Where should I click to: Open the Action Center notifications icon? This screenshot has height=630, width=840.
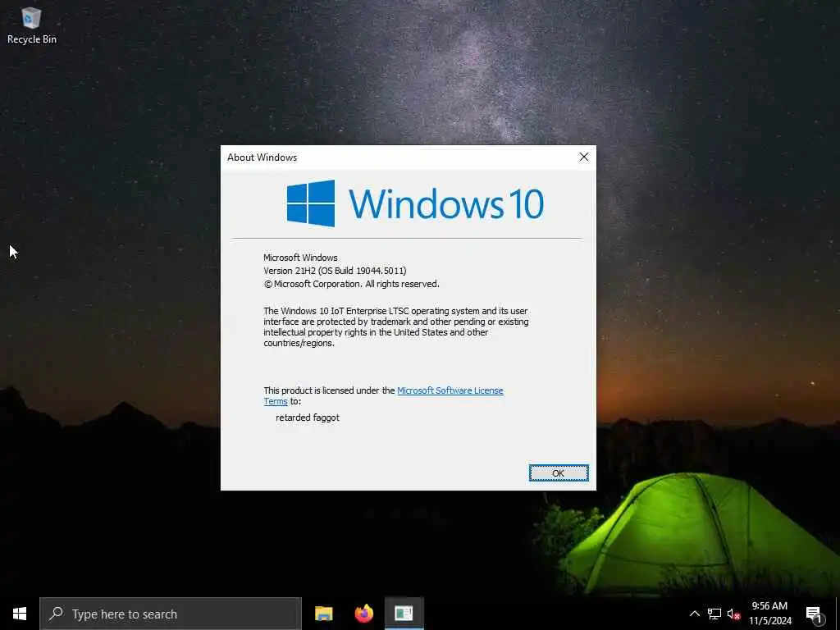[815, 614]
